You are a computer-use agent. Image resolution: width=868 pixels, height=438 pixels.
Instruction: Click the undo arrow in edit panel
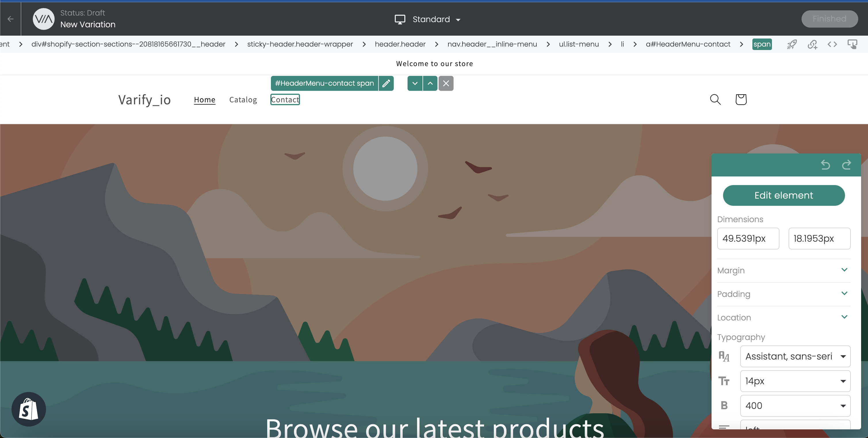825,165
